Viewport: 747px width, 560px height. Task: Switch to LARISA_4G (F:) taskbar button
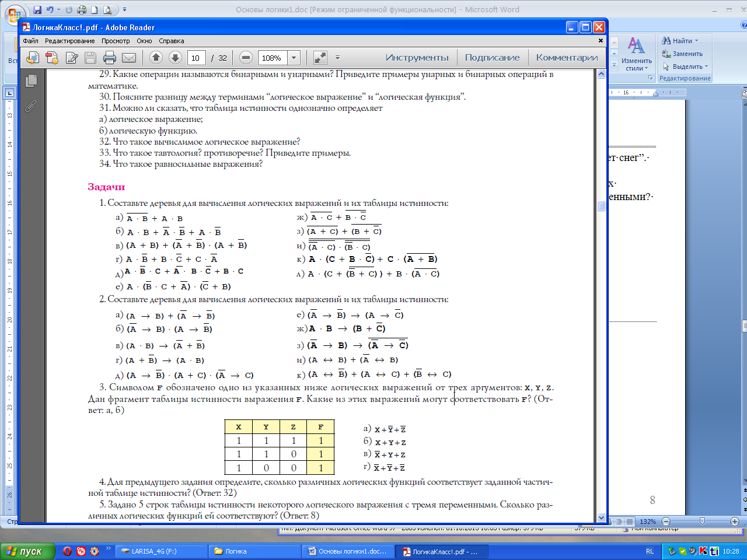click(x=161, y=551)
